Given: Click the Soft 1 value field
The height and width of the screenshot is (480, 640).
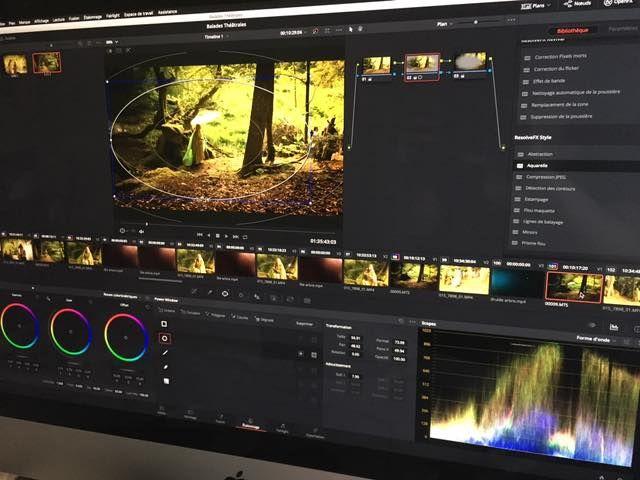Looking at the screenshot, I should (x=356, y=376).
